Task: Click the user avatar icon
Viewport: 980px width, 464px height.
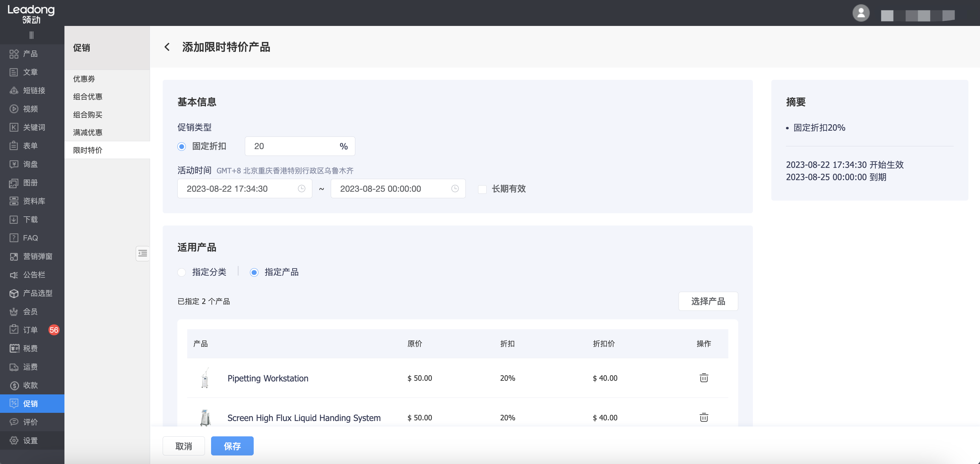Action: [x=861, y=13]
